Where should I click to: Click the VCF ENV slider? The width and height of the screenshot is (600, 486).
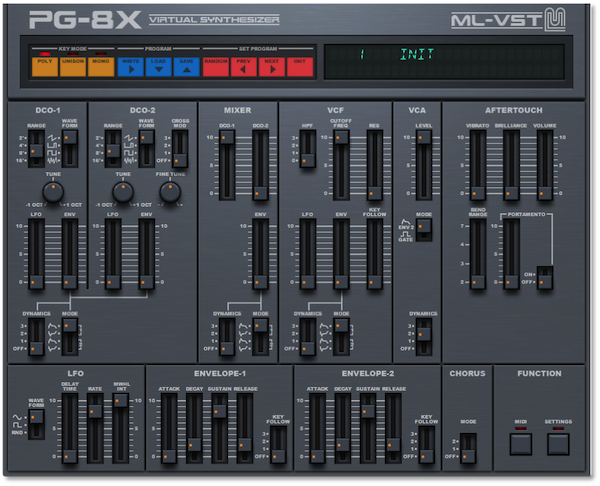coord(341,254)
